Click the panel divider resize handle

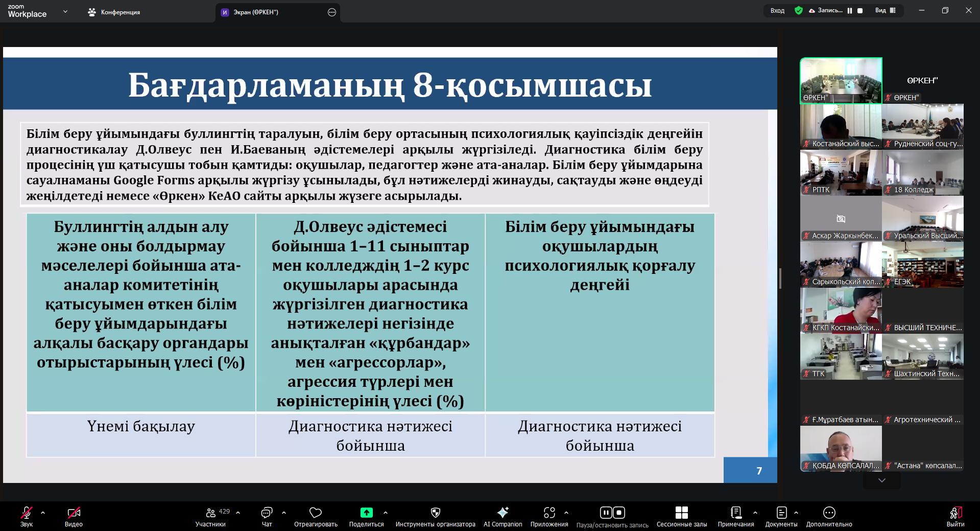pos(780,279)
